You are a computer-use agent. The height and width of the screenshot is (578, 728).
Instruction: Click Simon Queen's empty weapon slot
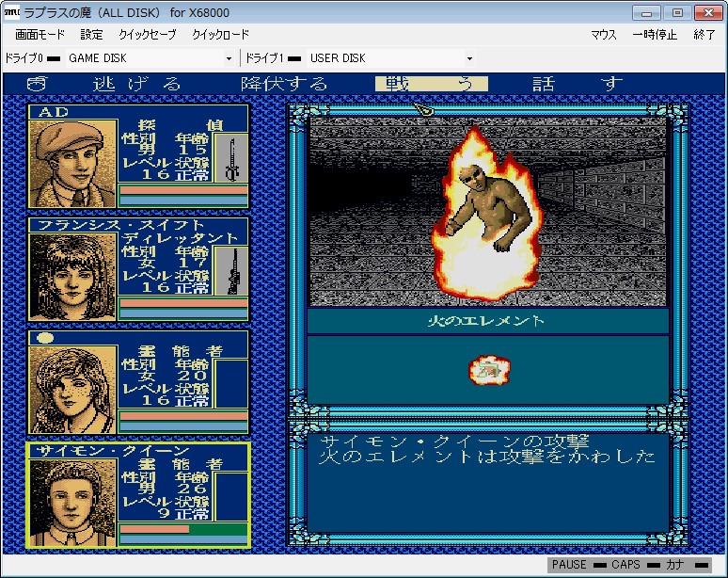coord(231,497)
